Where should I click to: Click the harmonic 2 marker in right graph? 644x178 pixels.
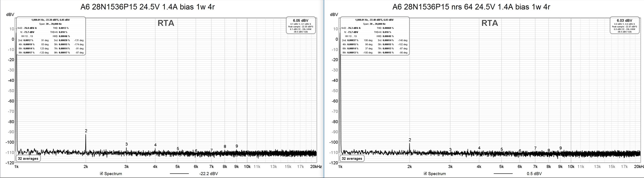coord(410,140)
